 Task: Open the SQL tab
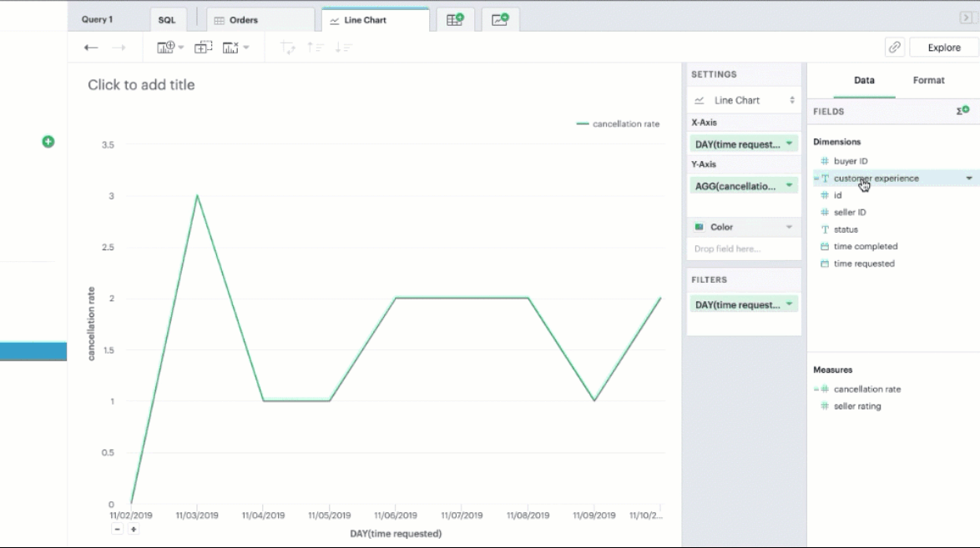pyautogui.click(x=167, y=20)
